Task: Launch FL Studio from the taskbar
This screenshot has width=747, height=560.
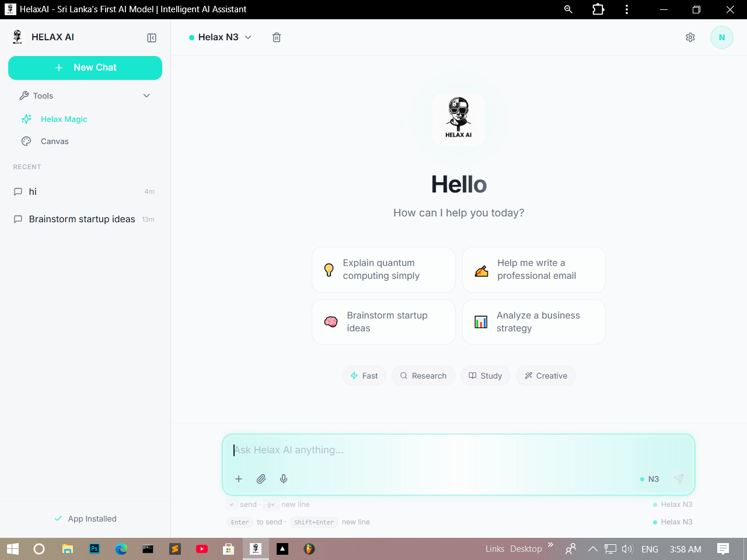Action: click(309, 549)
